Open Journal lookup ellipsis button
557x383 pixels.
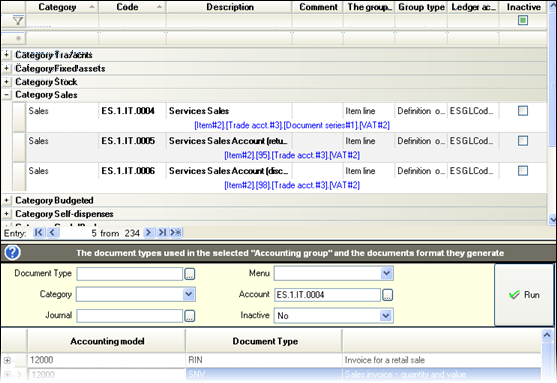[190, 315]
